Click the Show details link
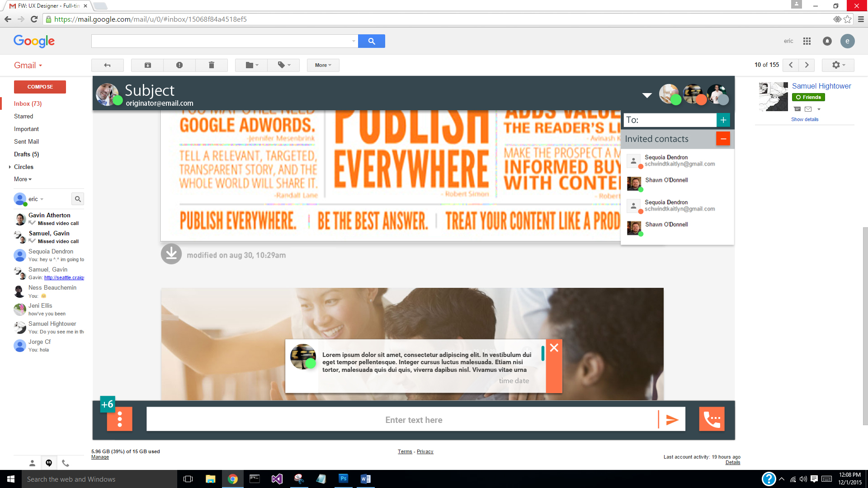This screenshot has height=488, width=868. point(804,119)
